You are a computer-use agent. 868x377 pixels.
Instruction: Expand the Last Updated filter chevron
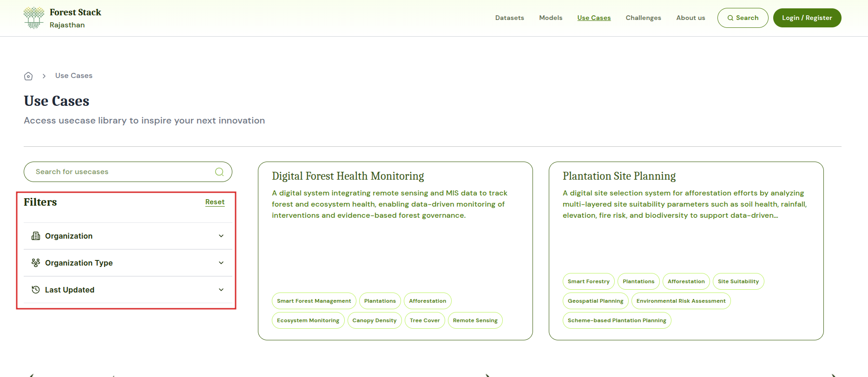tap(221, 290)
